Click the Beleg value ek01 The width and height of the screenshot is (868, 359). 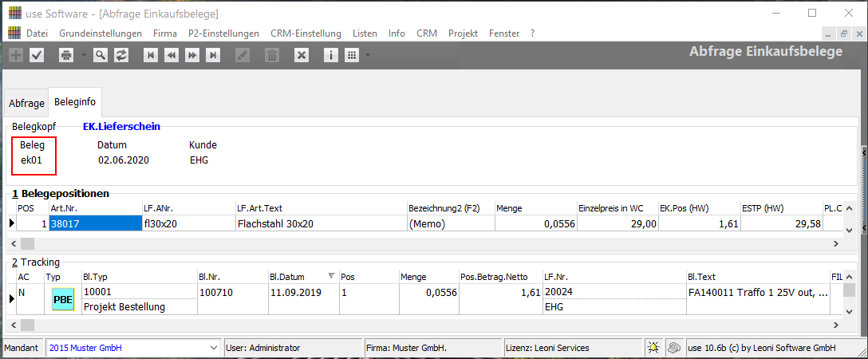pos(31,160)
